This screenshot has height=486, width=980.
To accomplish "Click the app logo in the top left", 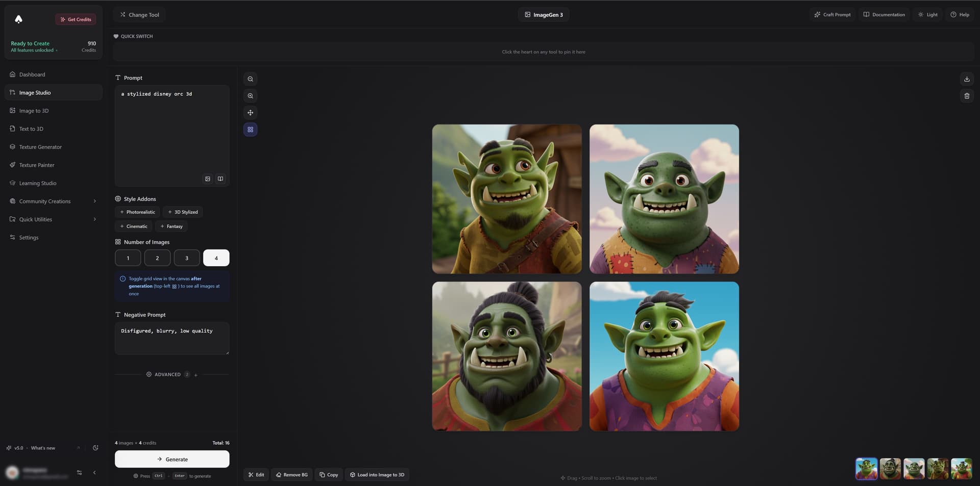I will [x=19, y=19].
